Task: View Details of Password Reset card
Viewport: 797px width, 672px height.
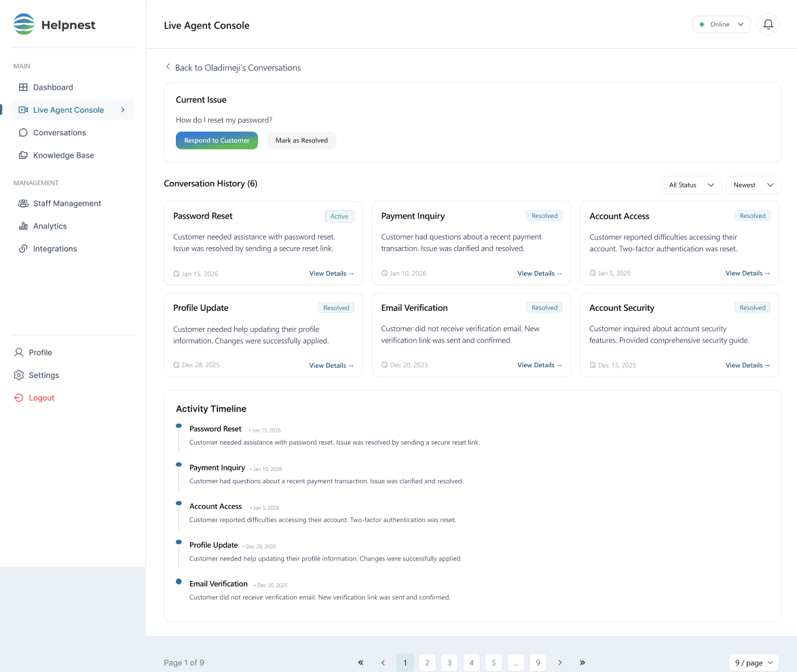Action: click(331, 274)
